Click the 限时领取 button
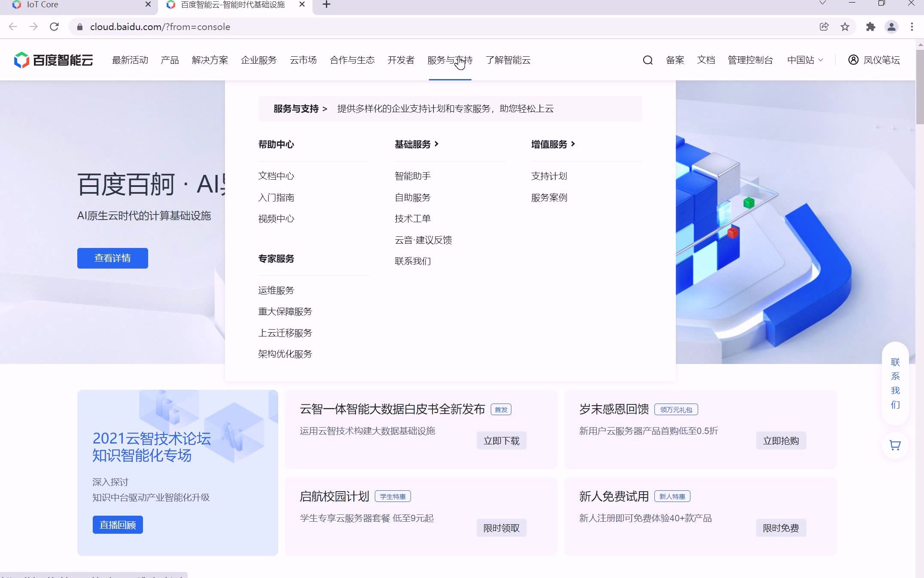Image resolution: width=924 pixels, height=578 pixels. [502, 528]
